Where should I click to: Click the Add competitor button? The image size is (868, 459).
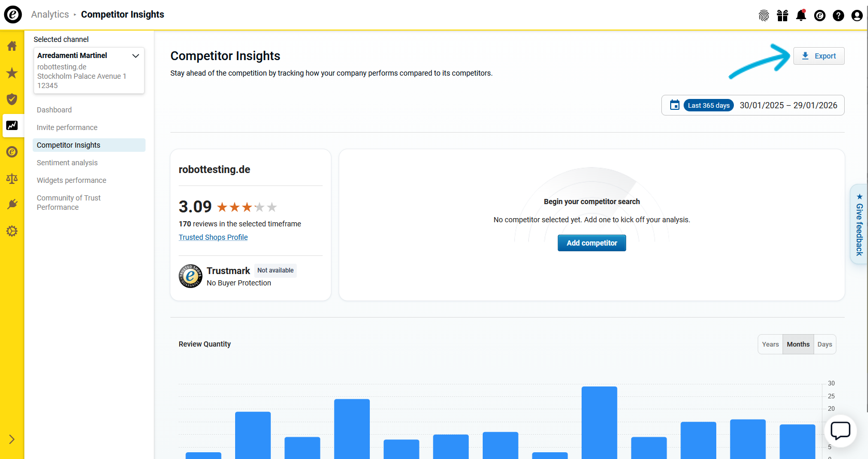[x=591, y=243]
